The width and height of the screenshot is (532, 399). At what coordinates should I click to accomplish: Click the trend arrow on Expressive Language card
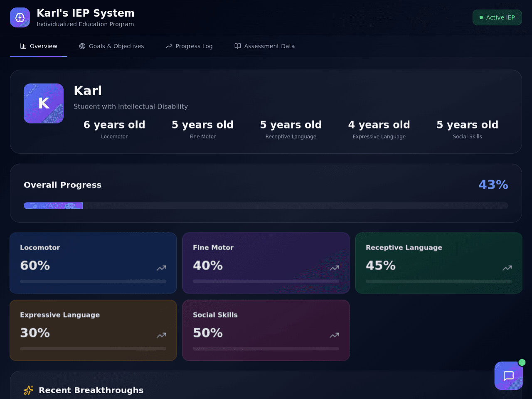tap(161, 335)
